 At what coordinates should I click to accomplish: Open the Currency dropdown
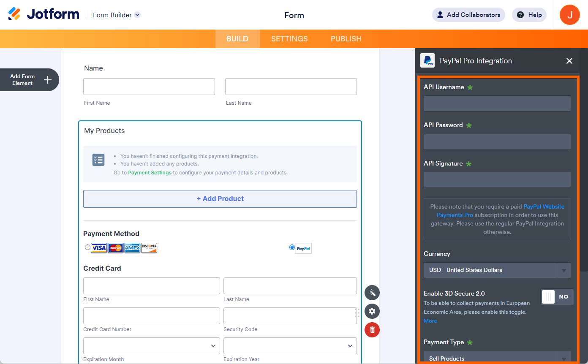[497, 270]
